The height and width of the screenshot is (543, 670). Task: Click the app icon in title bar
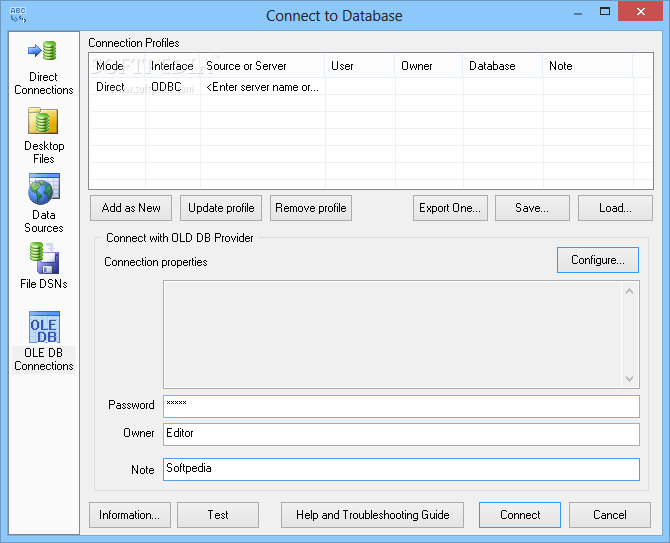click(18, 16)
